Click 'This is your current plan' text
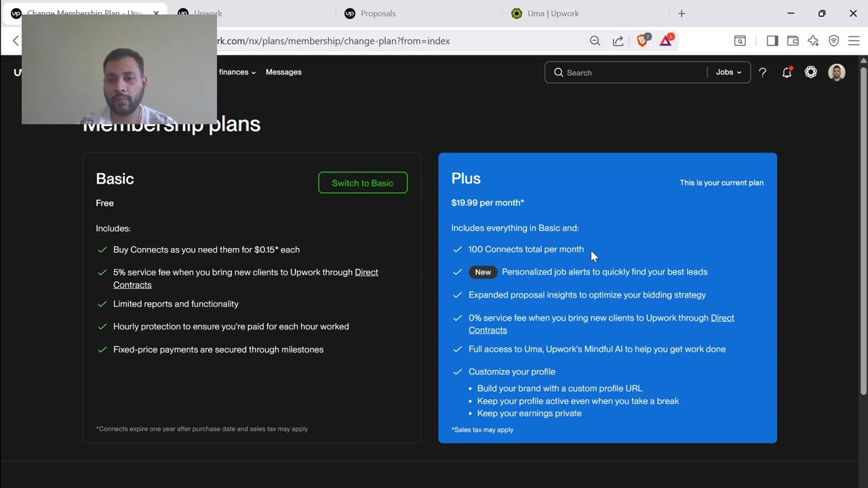Screen dimensions: 868x488 [722, 182]
